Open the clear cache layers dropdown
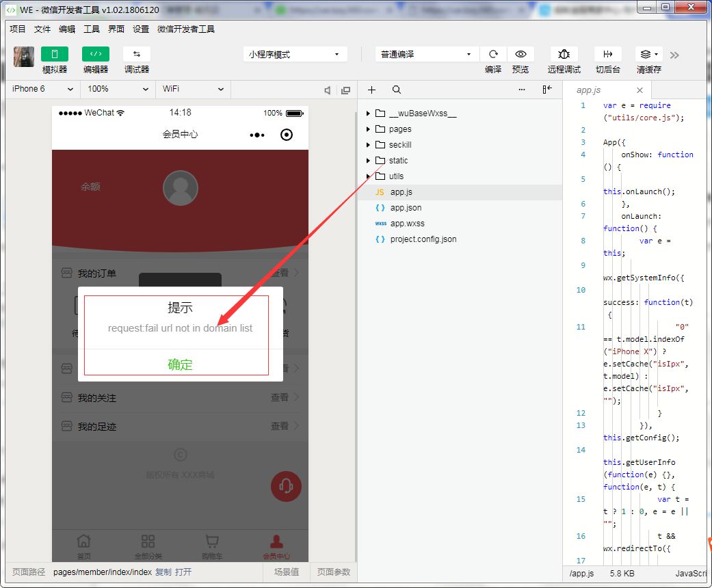712x588 pixels. click(x=649, y=54)
